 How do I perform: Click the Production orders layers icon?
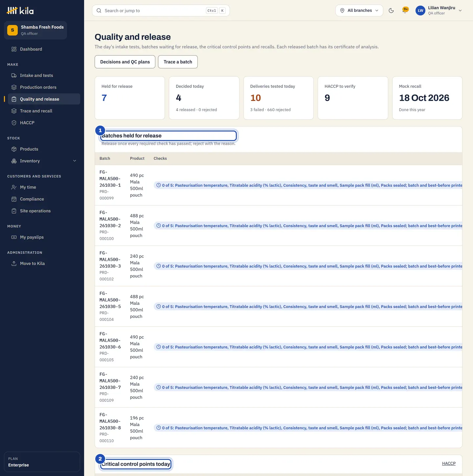tap(14, 87)
